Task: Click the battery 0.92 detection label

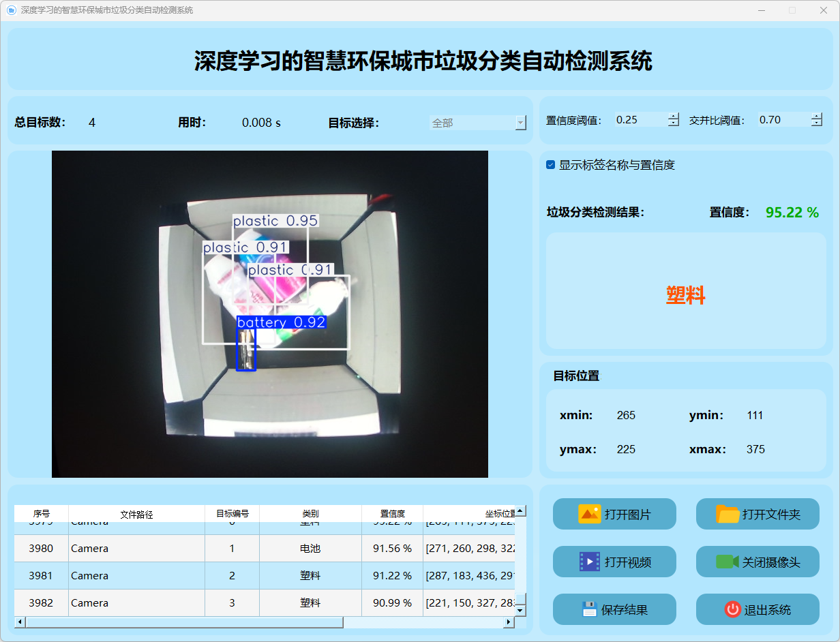Action: (x=281, y=322)
